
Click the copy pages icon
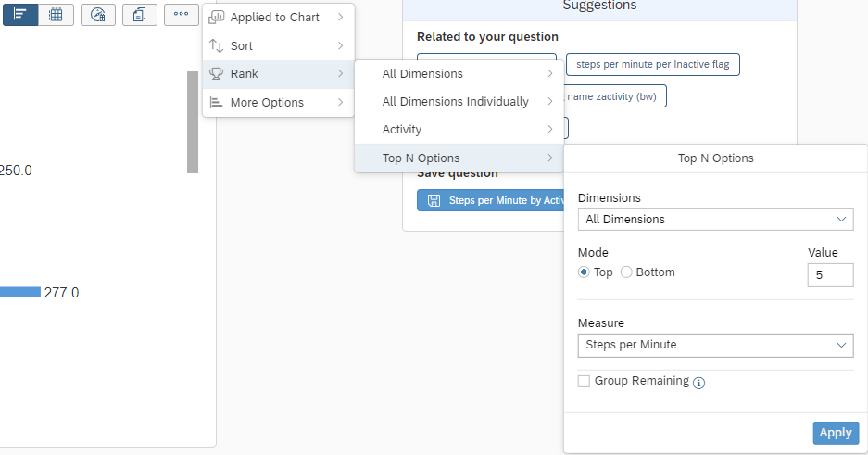pos(140,15)
